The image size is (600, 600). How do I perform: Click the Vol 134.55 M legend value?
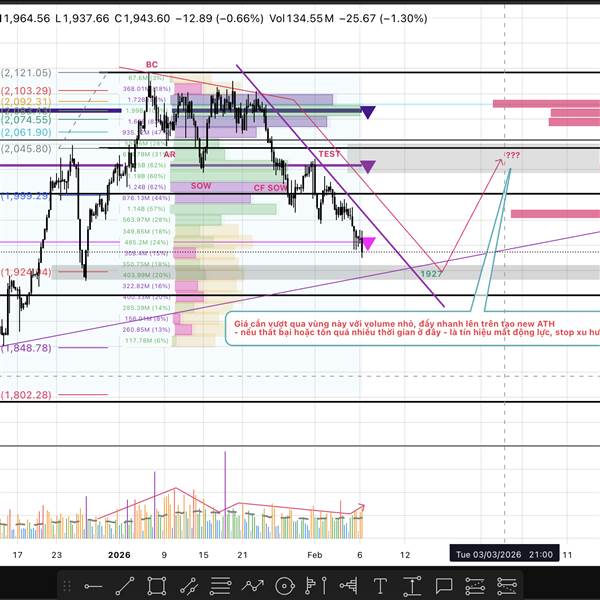[x=302, y=18]
